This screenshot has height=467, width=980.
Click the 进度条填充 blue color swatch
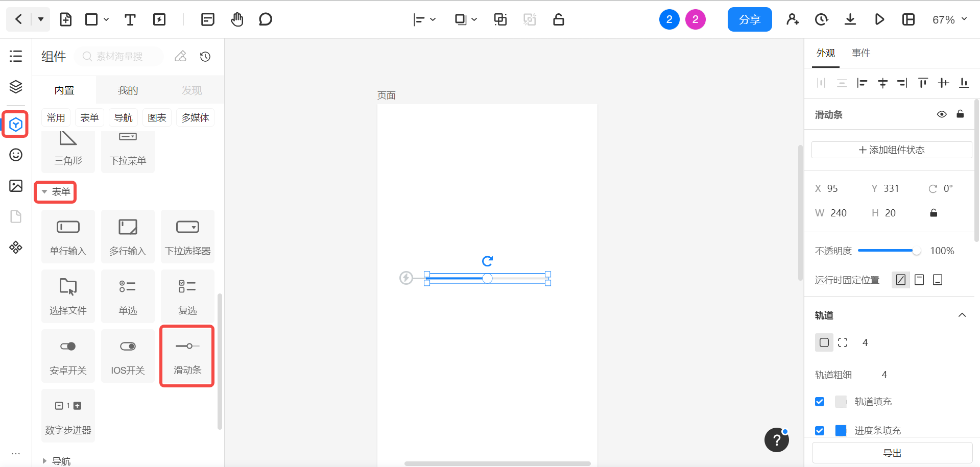(841, 430)
